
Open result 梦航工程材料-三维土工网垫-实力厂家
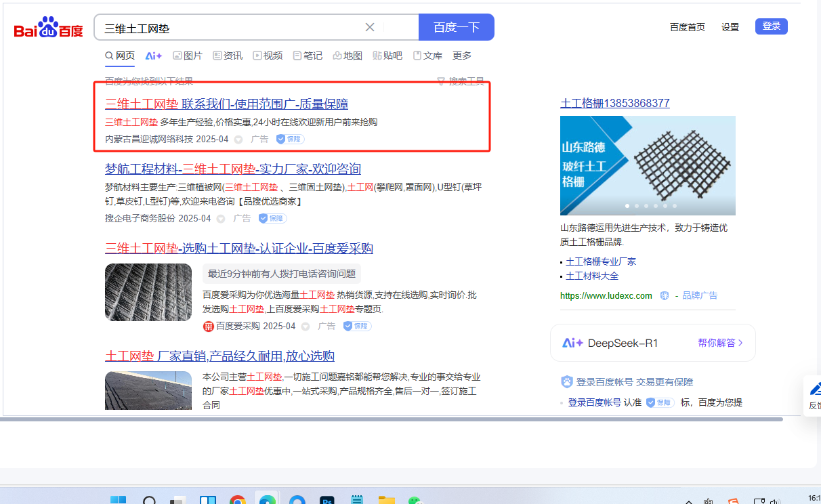click(233, 169)
